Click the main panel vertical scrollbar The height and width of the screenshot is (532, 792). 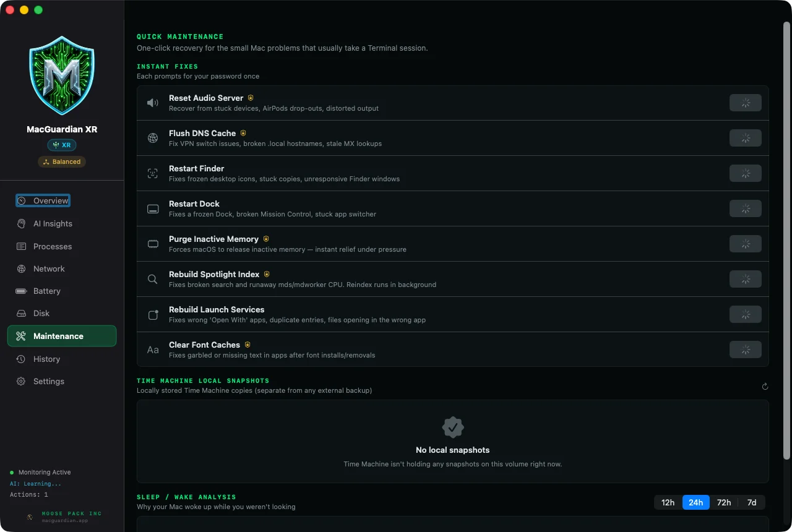pyautogui.click(x=786, y=241)
